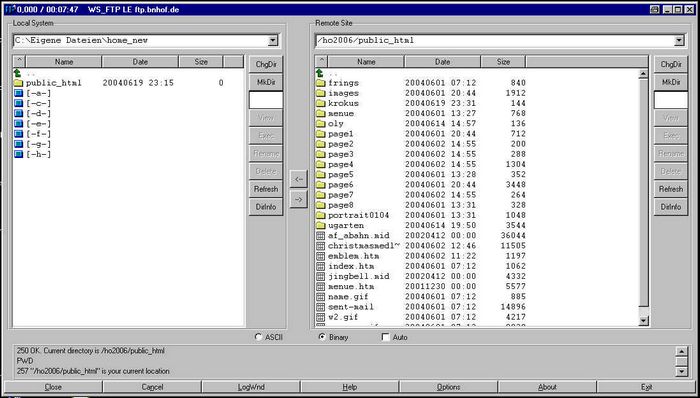Image resolution: width=700 pixels, height=398 pixels.
Task: Click the ugarten folder icon
Action: [x=321, y=226]
